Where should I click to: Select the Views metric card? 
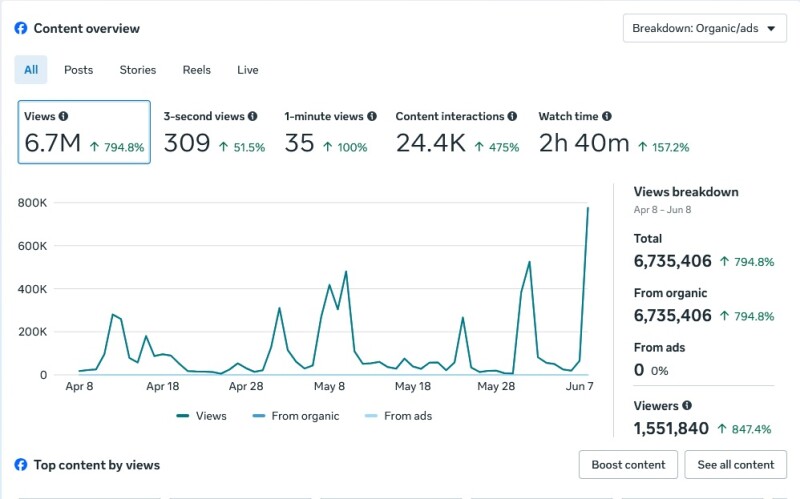[x=84, y=132]
